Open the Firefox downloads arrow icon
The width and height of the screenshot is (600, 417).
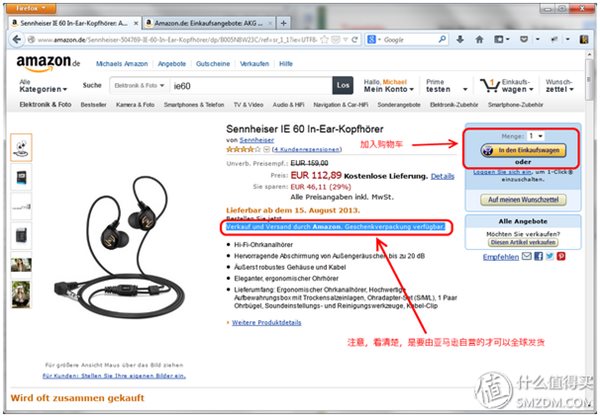(460, 39)
